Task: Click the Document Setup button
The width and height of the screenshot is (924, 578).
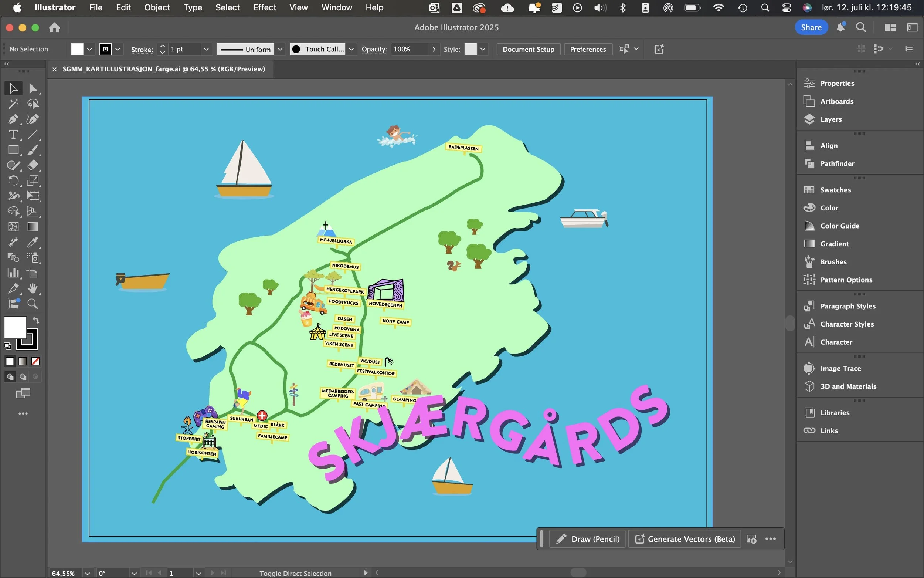Action: tap(528, 49)
